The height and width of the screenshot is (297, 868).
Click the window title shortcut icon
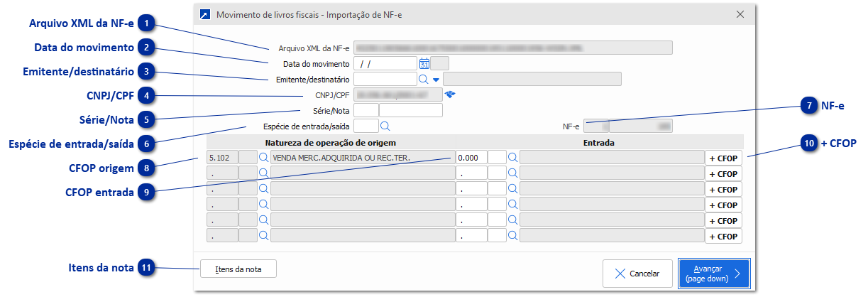point(205,14)
